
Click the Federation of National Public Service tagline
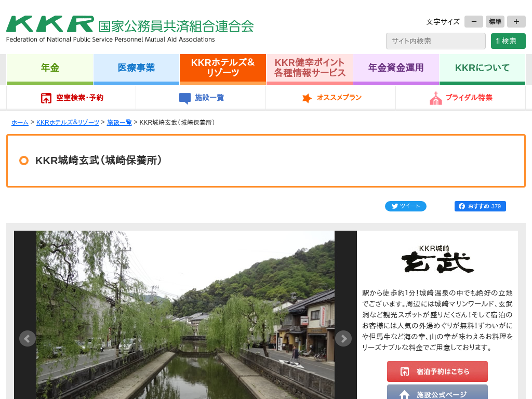110,39
